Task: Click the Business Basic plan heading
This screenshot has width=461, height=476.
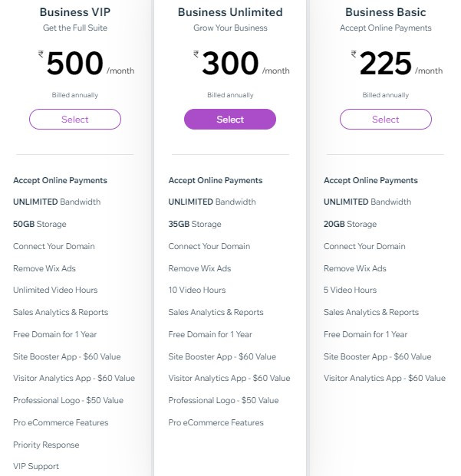Action: pos(385,12)
